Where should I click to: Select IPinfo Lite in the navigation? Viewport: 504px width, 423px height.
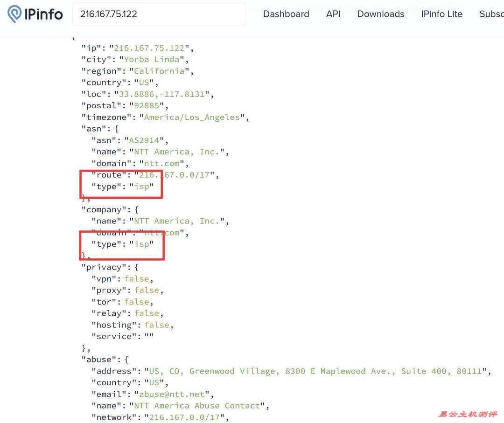point(441,14)
